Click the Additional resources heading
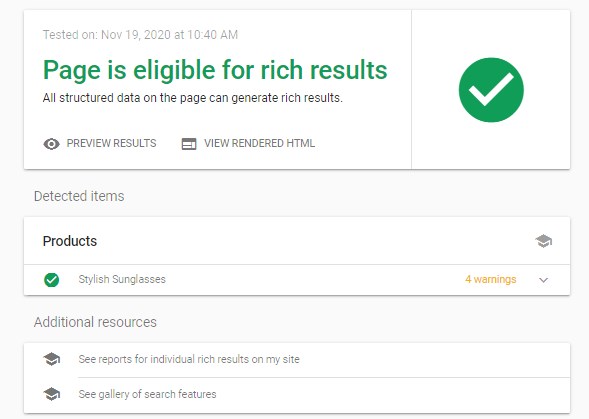This screenshot has width=589, height=419. pos(95,322)
